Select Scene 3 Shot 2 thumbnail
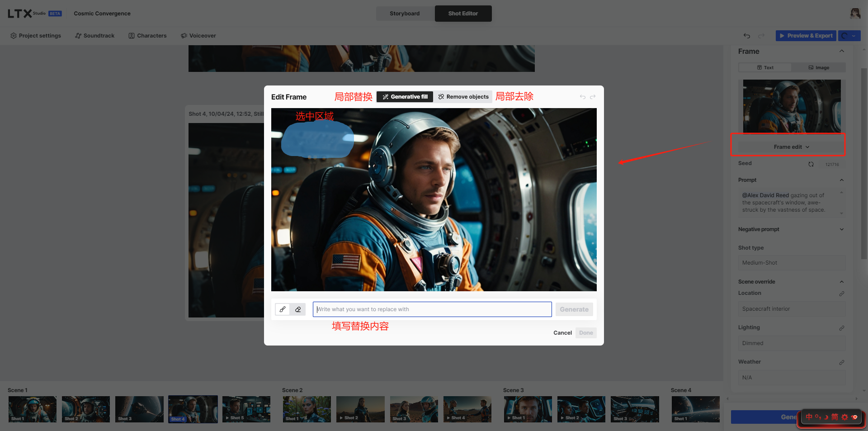 point(581,409)
